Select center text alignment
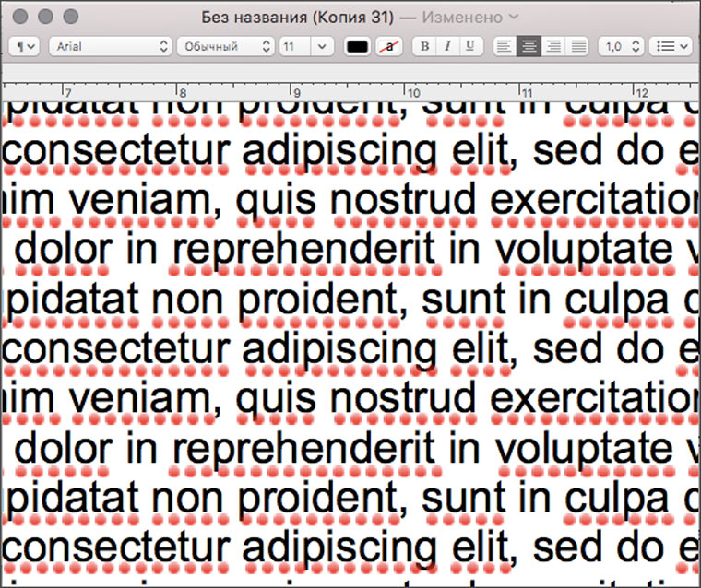Viewport: 701px width, 588px height. [529, 46]
